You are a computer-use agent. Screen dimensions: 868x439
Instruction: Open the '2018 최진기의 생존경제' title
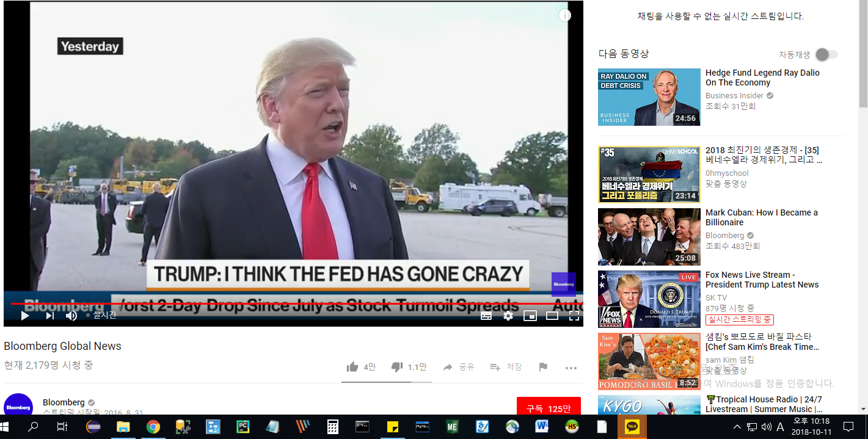click(x=764, y=155)
